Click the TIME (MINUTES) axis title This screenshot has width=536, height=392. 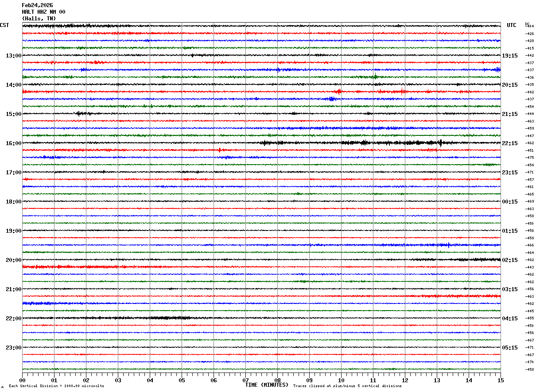pyautogui.click(x=267, y=385)
